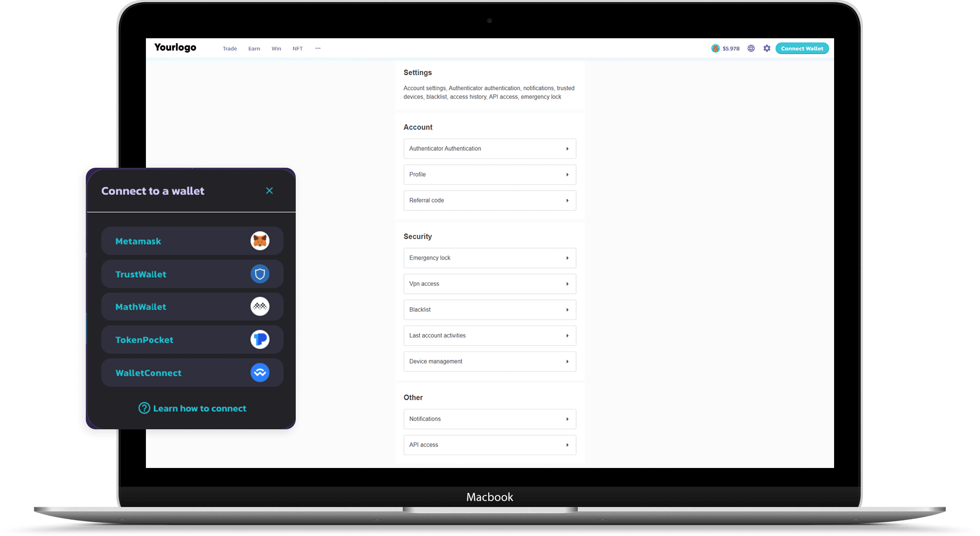The height and width of the screenshot is (536, 980).
Task: Close the Connect to a wallet modal
Action: (270, 191)
